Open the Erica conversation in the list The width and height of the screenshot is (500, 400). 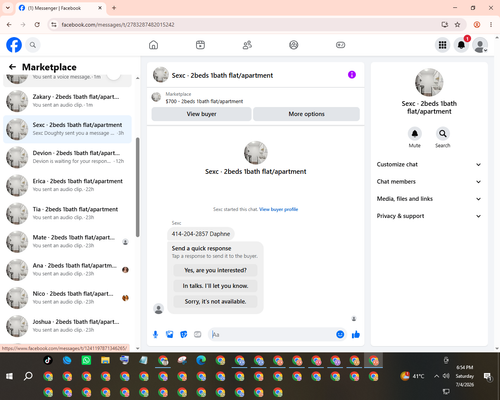click(x=67, y=185)
